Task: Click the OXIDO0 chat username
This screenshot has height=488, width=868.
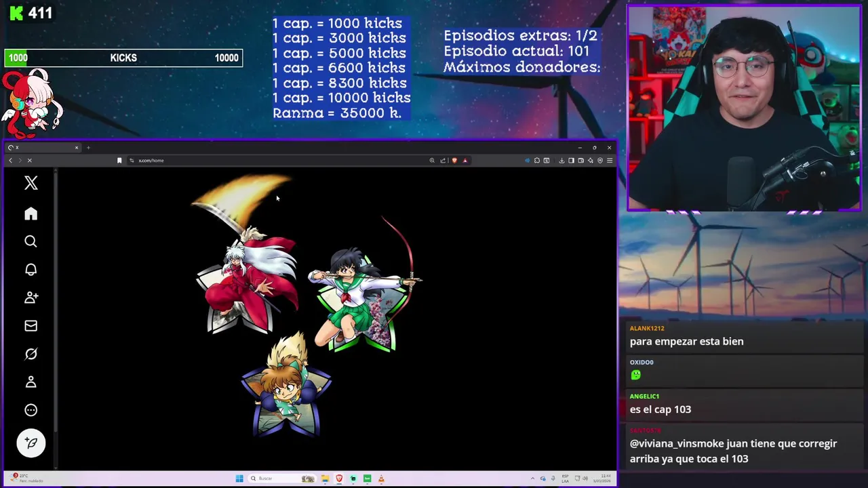Action: [642, 362]
